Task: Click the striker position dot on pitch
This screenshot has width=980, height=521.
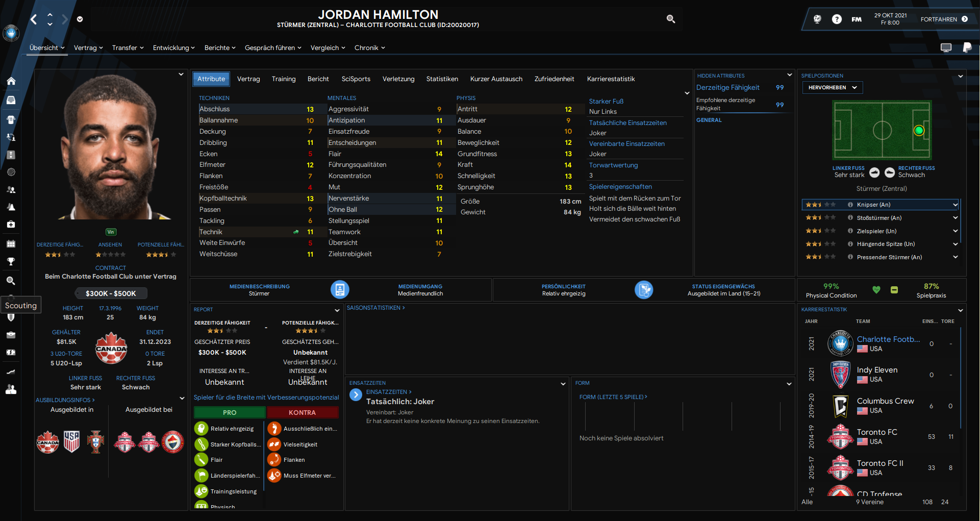Action: coord(919,130)
